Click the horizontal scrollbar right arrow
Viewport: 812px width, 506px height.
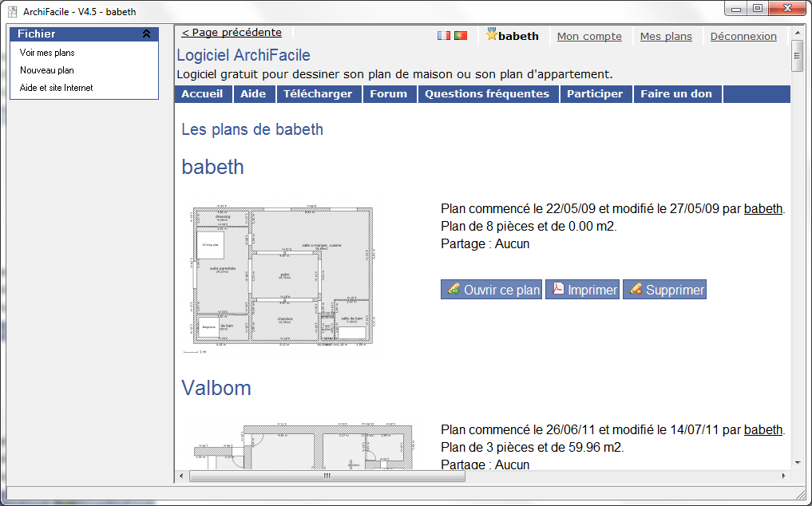click(x=783, y=476)
